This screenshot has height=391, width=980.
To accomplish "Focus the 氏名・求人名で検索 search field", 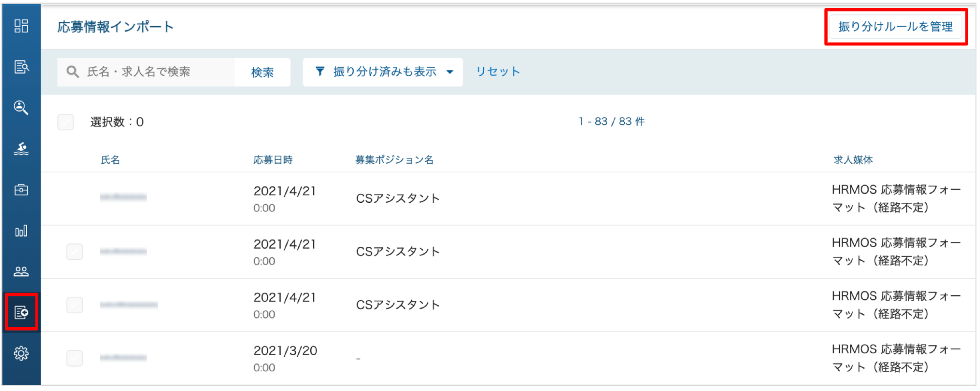I will [x=146, y=72].
